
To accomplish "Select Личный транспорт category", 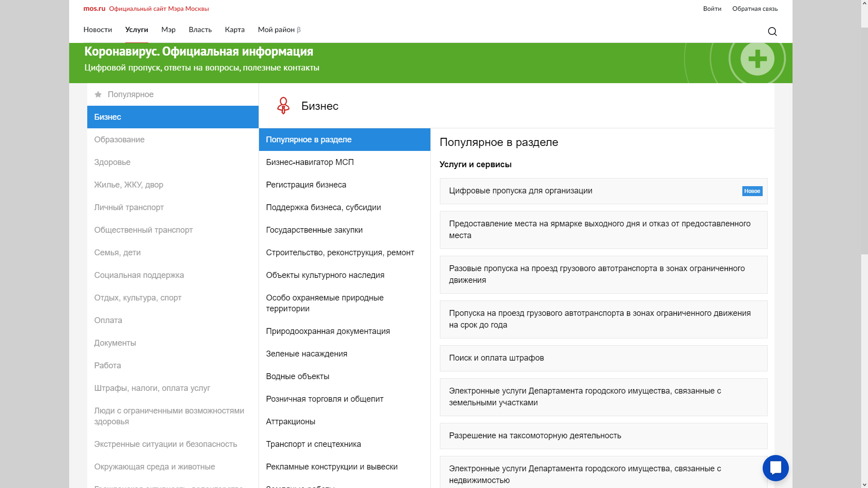I will [173, 207].
